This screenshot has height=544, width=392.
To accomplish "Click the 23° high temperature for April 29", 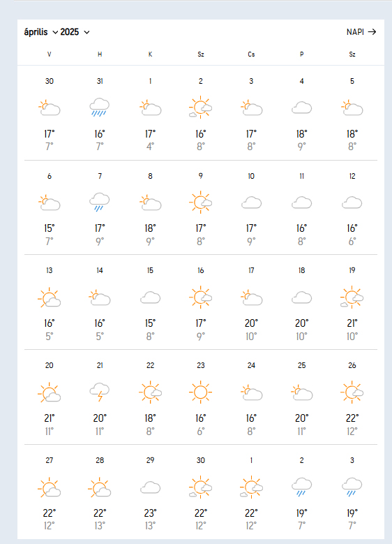I will (150, 513).
